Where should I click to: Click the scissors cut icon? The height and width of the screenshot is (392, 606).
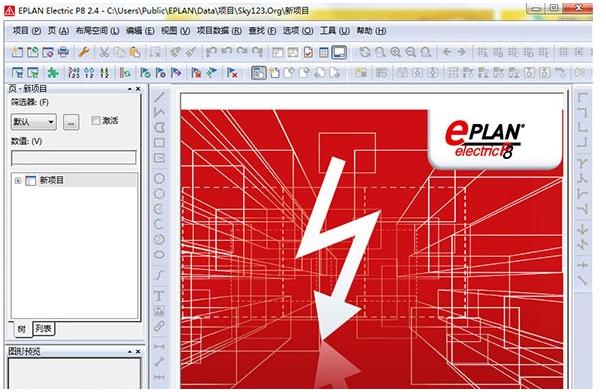click(x=104, y=52)
